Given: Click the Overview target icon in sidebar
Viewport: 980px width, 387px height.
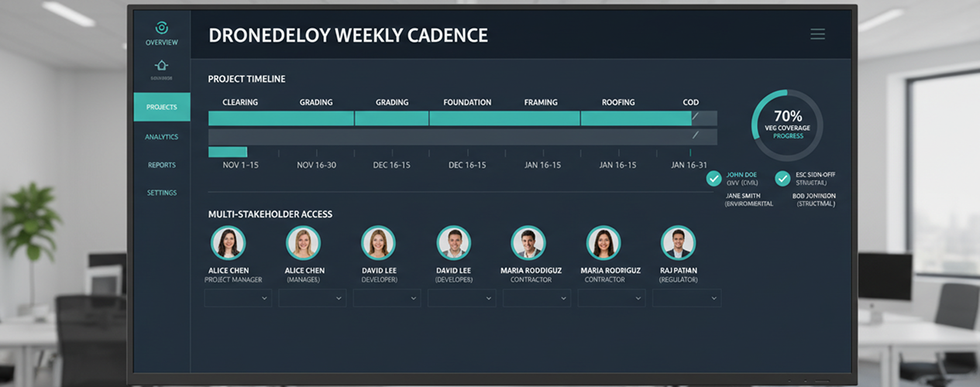Looking at the screenshot, I should (x=162, y=28).
